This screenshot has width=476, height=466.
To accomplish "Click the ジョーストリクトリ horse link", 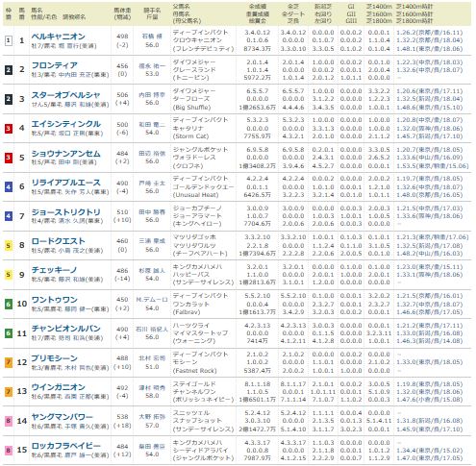I will pyautogui.click(x=65, y=212).
